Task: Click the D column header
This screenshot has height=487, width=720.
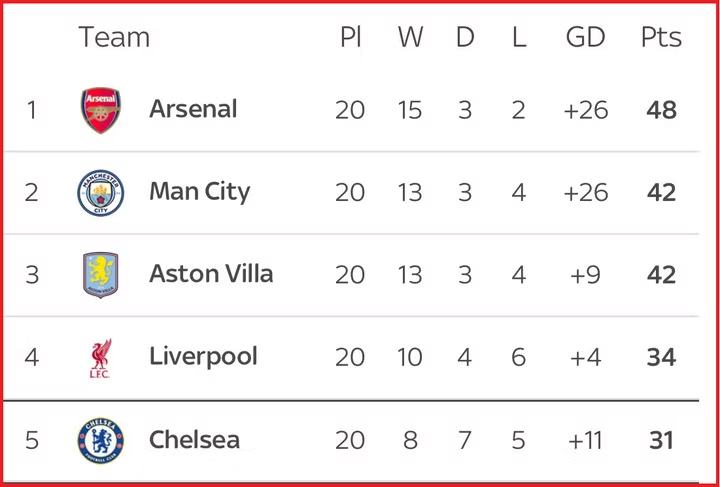Action: (x=465, y=38)
